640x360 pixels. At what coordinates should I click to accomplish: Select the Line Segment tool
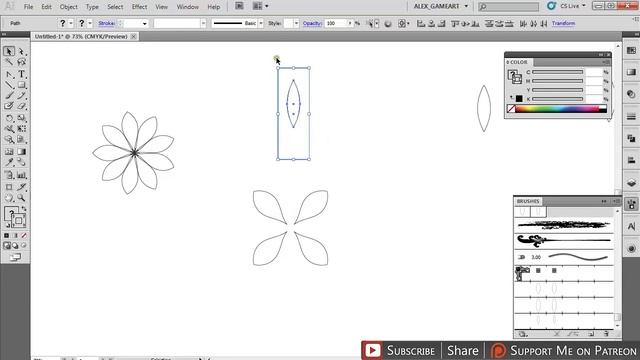(9, 85)
